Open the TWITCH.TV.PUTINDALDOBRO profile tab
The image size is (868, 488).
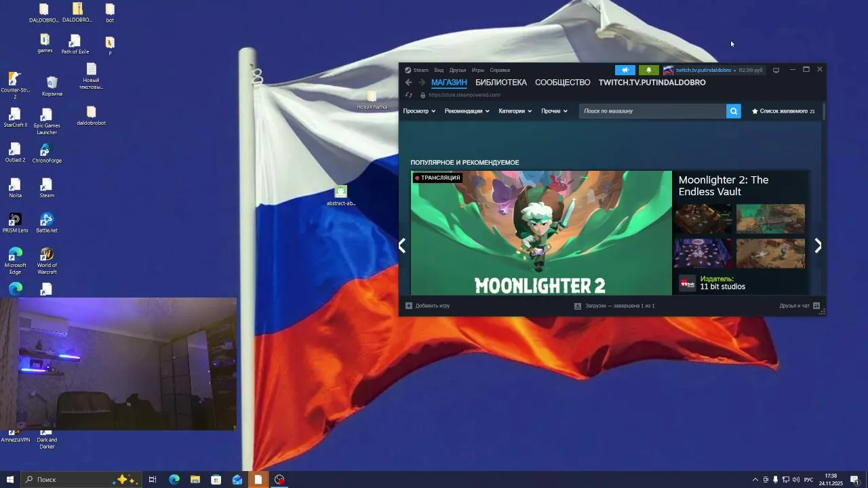[x=652, y=83]
